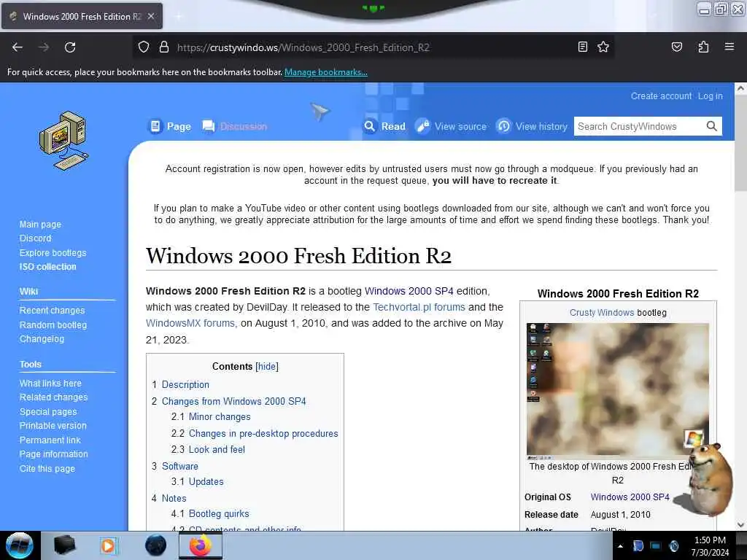Open the Firefox hamburger menu

(729, 47)
